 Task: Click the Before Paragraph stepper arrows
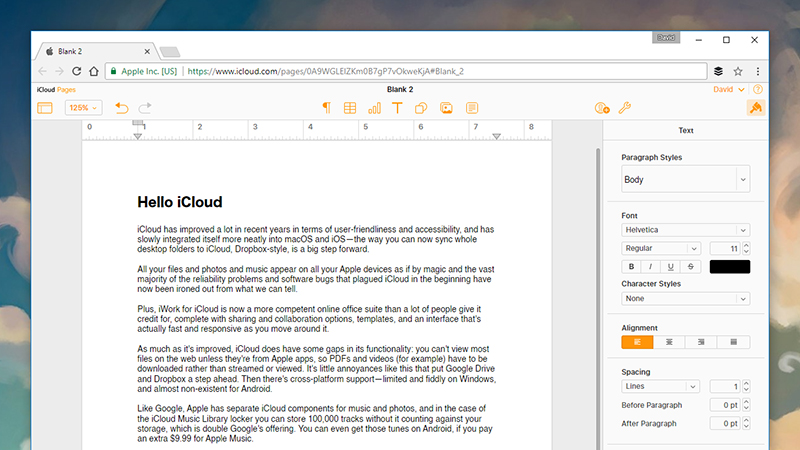746,405
